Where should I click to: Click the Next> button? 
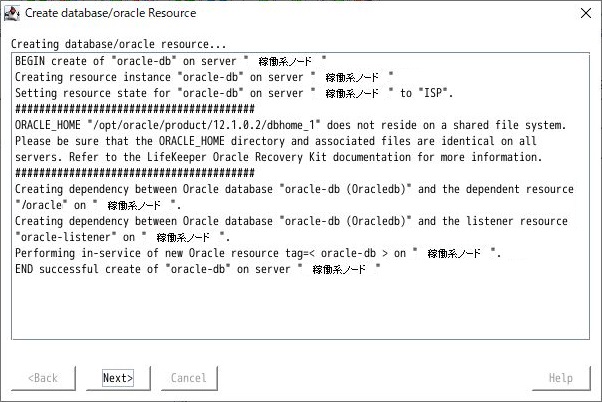tap(118, 378)
